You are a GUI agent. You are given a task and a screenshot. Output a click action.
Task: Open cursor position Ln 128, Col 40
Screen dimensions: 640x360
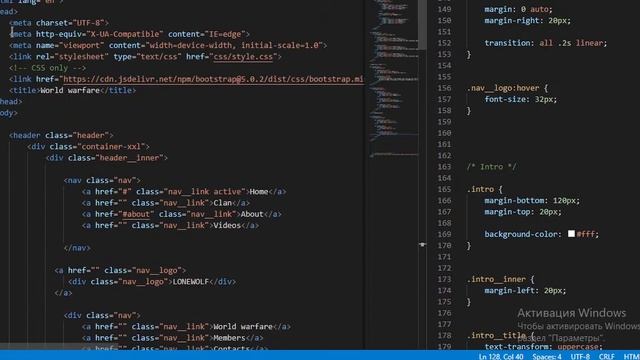coord(501,356)
